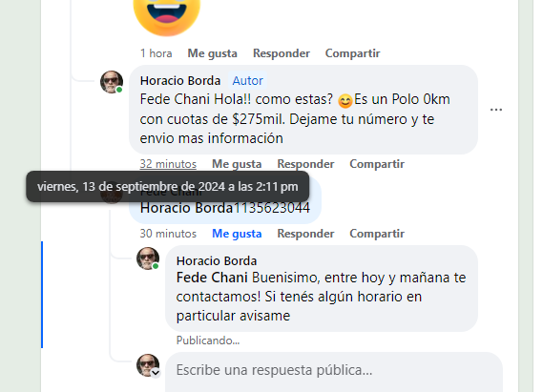Viewport: 543px width, 392px height.
Task: Reply to the Polo 0km comment
Action: click(305, 164)
